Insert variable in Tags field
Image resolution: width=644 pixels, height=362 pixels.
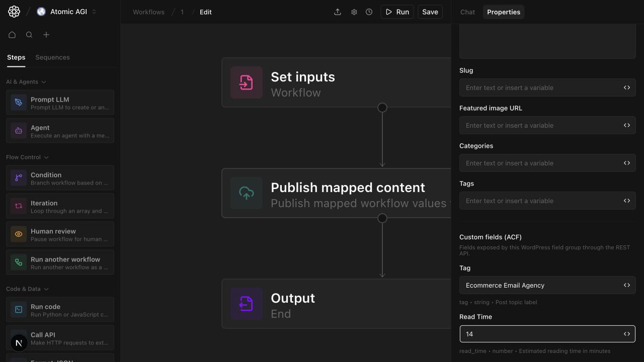[x=627, y=201]
